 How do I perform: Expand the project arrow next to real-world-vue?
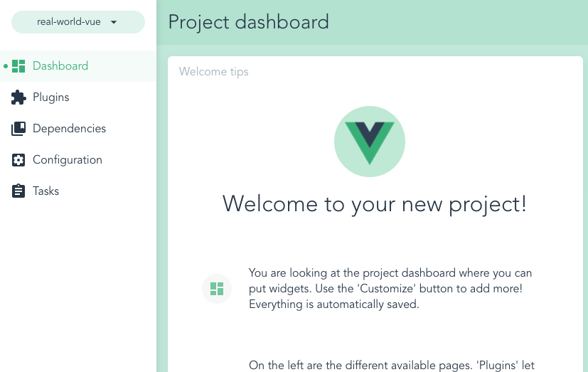[x=114, y=22]
